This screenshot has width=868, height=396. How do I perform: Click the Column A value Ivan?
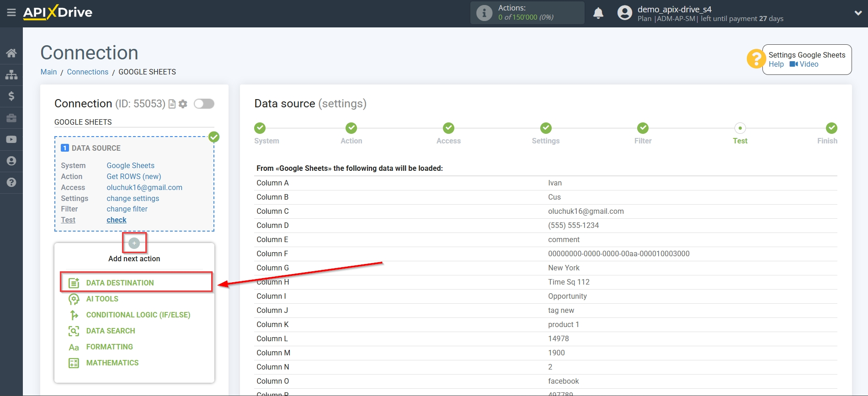tap(555, 183)
